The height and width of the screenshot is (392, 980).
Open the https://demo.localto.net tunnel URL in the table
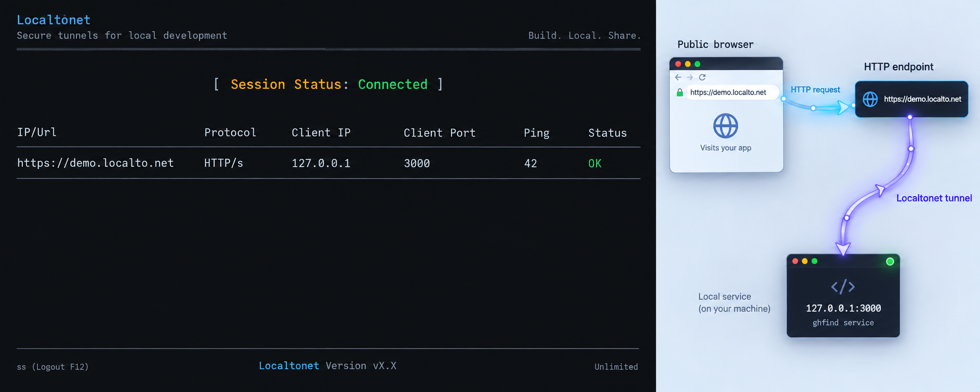pos(95,163)
